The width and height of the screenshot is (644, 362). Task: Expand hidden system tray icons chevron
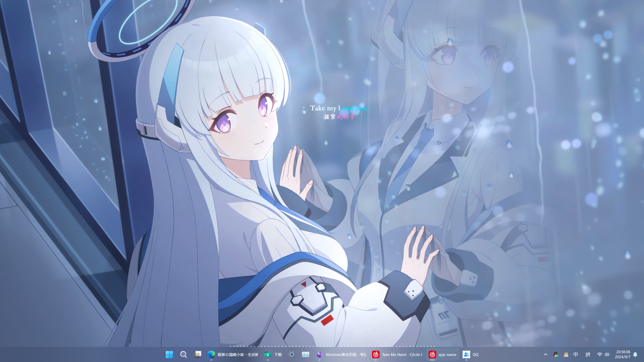(x=545, y=354)
